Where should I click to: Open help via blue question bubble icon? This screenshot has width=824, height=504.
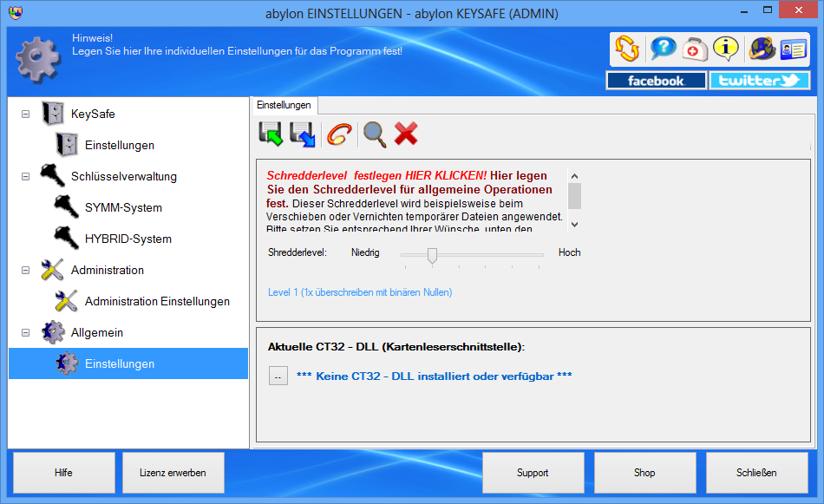pyautogui.click(x=663, y=49)
